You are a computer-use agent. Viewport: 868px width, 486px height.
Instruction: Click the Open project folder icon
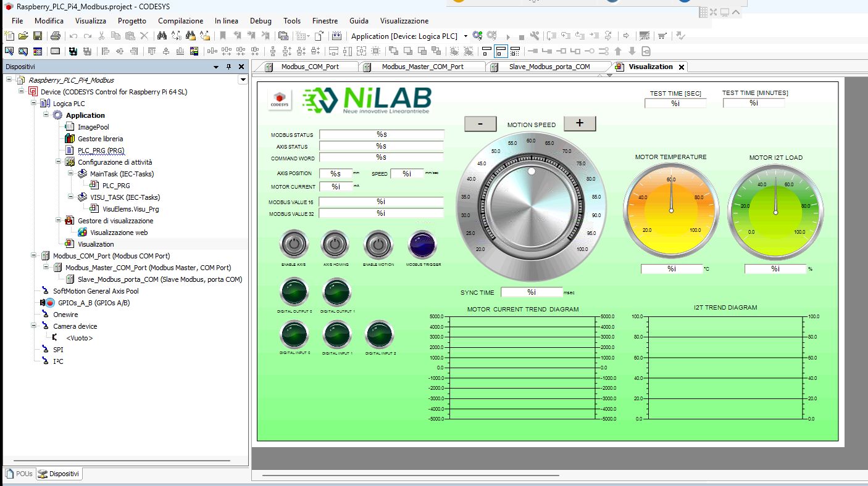click(x=23, y=36)
